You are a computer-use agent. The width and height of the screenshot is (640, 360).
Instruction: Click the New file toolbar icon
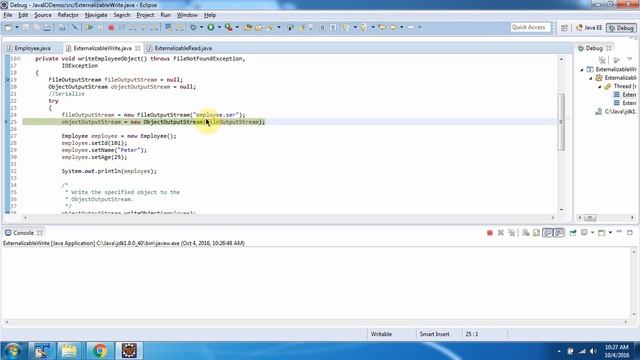[x=8, y=27]
